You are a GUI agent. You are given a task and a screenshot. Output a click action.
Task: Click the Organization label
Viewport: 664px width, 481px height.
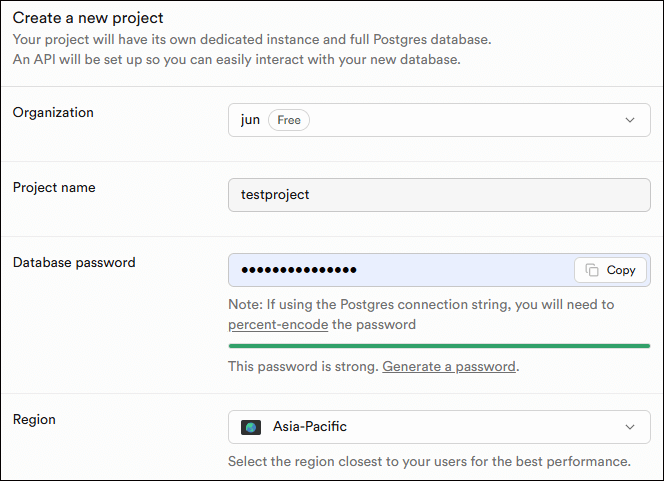[53, 113]
